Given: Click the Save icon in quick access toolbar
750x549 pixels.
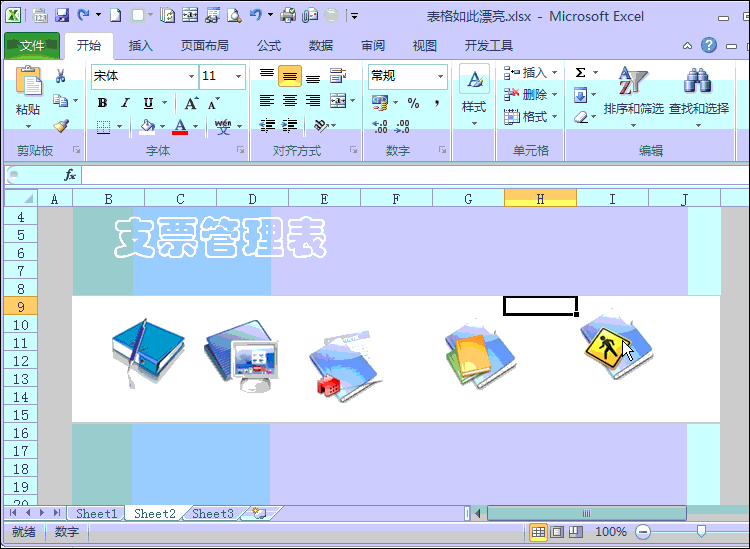Looking at the screenshot, I should coord(62,16).
